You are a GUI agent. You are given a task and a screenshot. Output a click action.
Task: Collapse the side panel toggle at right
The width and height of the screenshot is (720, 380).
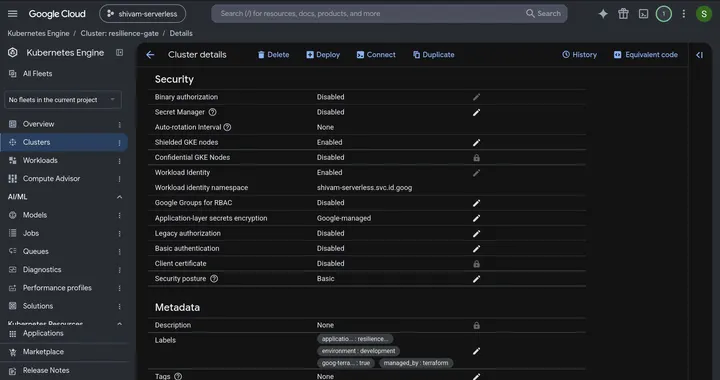699,55
